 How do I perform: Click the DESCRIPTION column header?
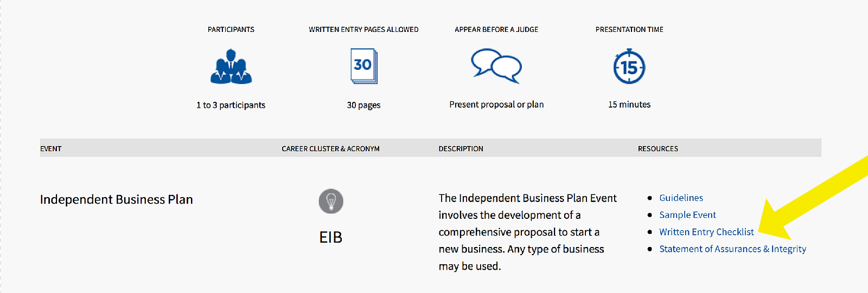[461, 148]
